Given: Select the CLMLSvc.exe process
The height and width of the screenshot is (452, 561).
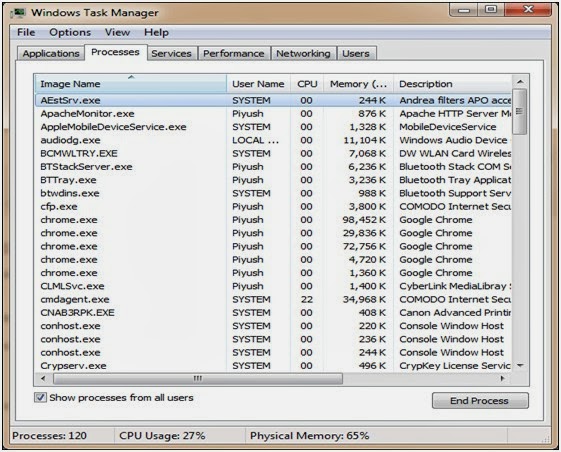Looking at the screenshot, I should (274, 286).
